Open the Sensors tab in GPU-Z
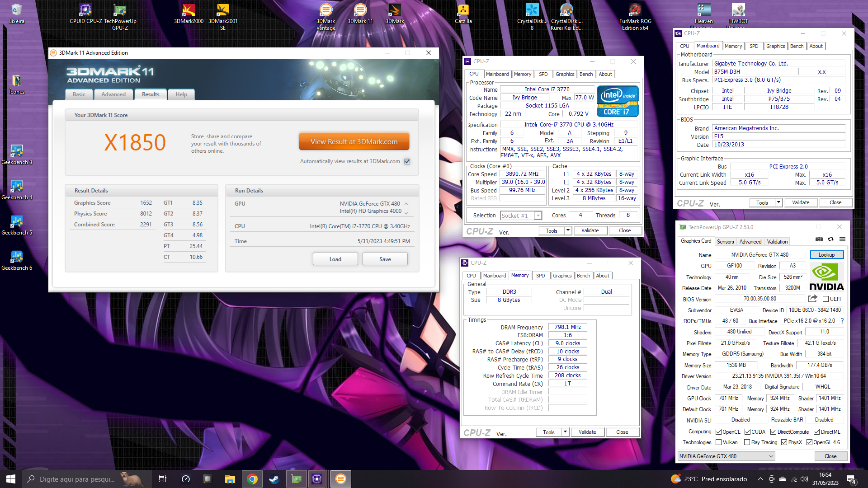This screenshot has height=488, width=868. [725, 242]
